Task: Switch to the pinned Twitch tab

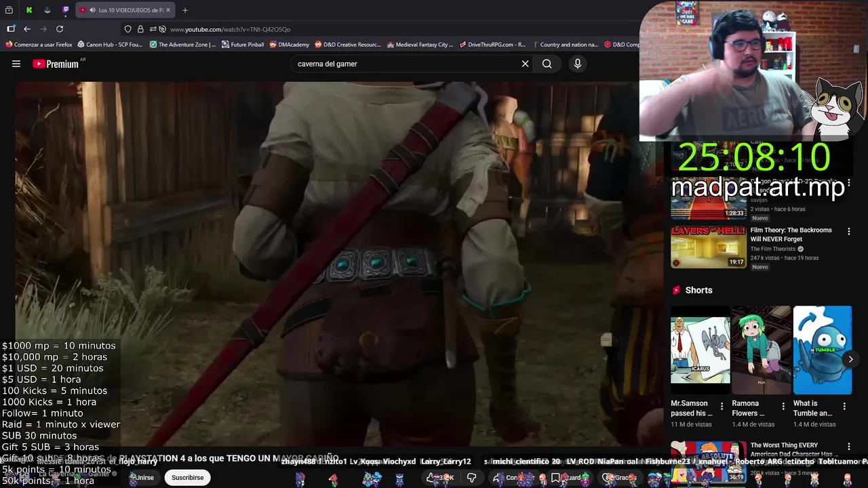Action: [66, 10]
